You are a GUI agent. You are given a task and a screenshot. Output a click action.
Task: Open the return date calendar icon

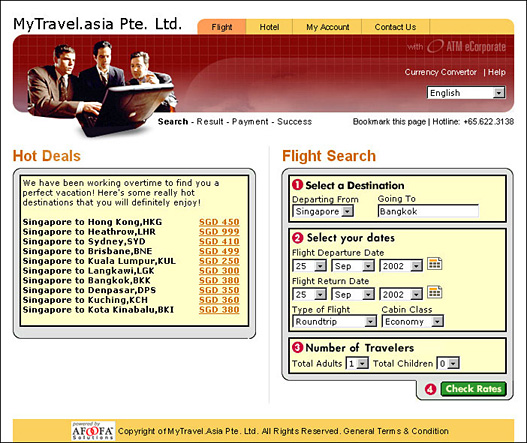[434, 292]
